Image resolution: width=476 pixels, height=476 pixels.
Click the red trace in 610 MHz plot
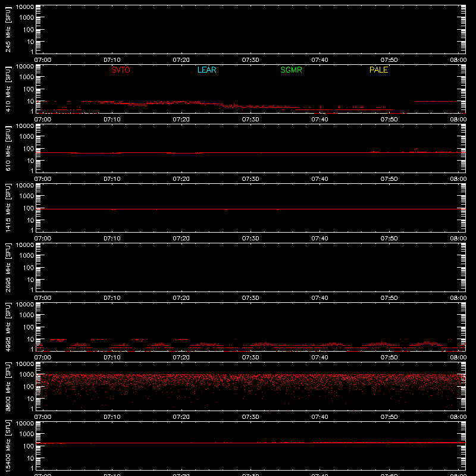(x=250, y=153)
